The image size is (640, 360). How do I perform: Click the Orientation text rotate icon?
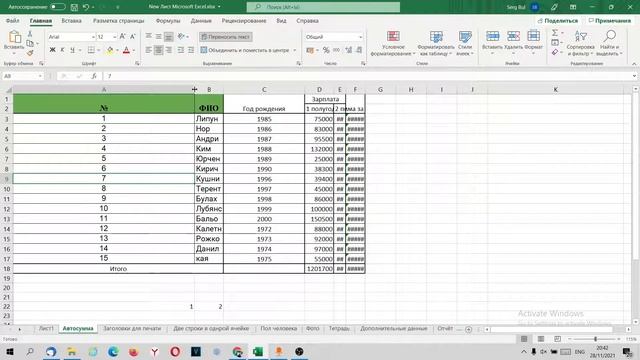(x=181, y=36)
